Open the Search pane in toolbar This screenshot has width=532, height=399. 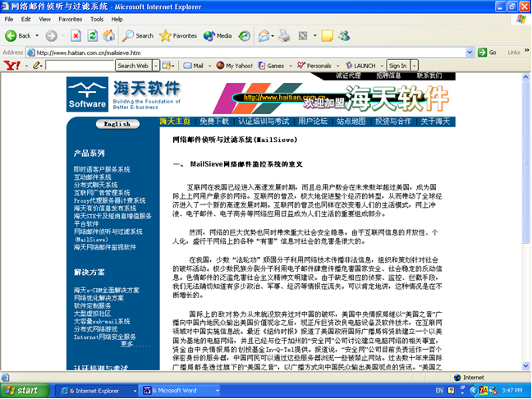coord(138,35)
